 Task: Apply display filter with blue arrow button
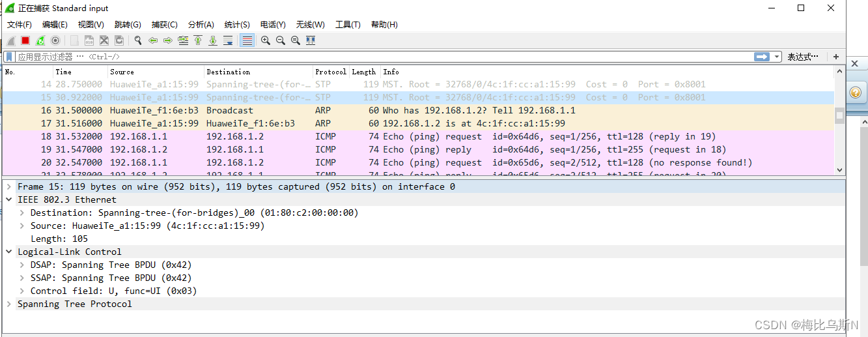(762, 57)
